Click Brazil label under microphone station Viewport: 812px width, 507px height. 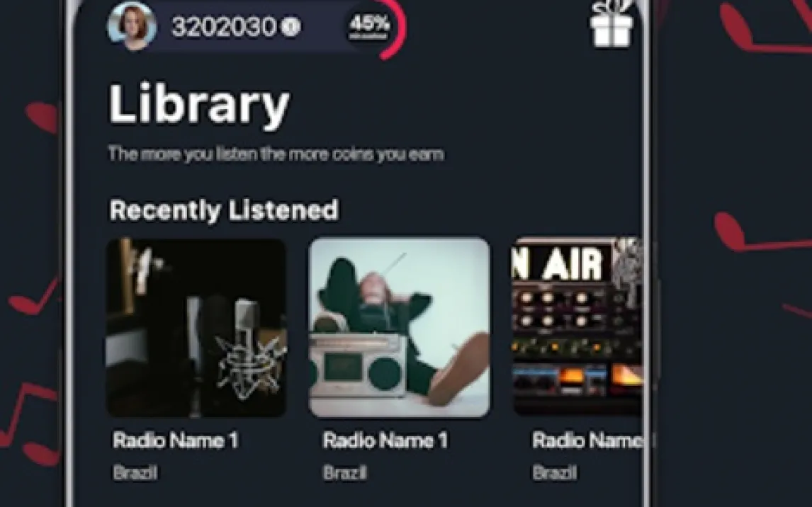135,472
